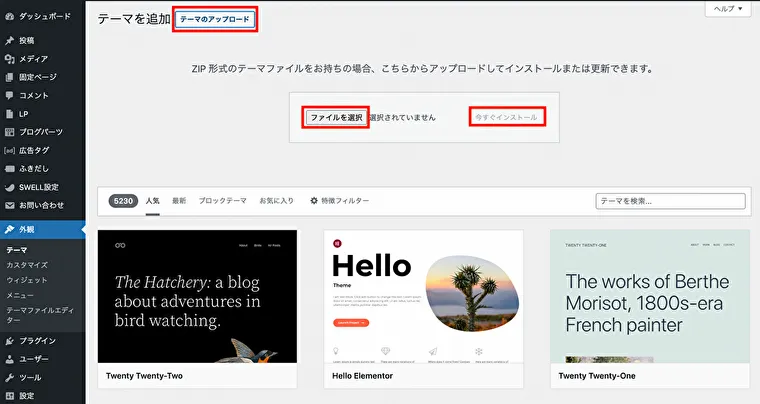The height and width of the screenshot is (404, 760).
Task: Click the media icon beside メディア
Action: pos(10,59)
